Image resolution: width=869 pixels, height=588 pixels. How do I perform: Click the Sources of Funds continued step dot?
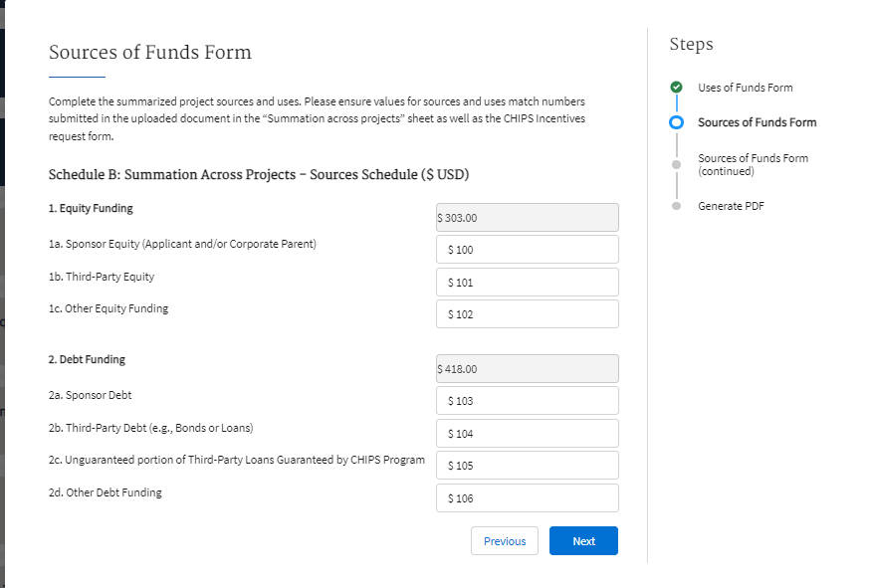tap(677, 163)
